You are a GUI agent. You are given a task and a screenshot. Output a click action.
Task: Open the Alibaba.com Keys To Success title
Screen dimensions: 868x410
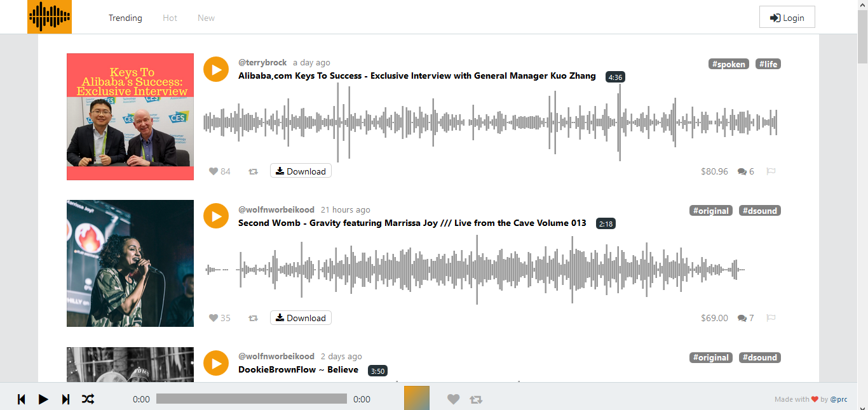tap(417, 76)
